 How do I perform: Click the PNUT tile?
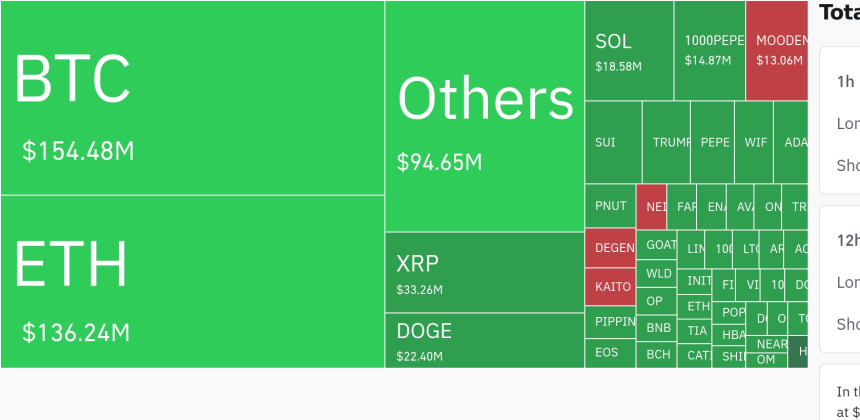point(610,206)
